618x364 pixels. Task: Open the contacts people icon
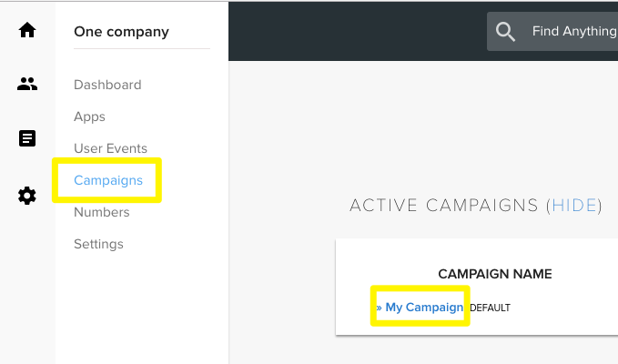[x=27, y=84]
